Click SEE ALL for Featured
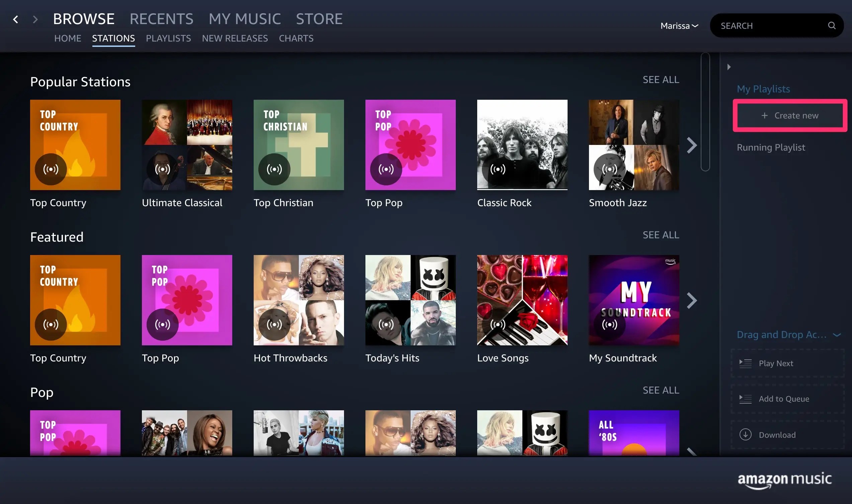Viewport: 852px width, 504px height. [x=661, y=235]
